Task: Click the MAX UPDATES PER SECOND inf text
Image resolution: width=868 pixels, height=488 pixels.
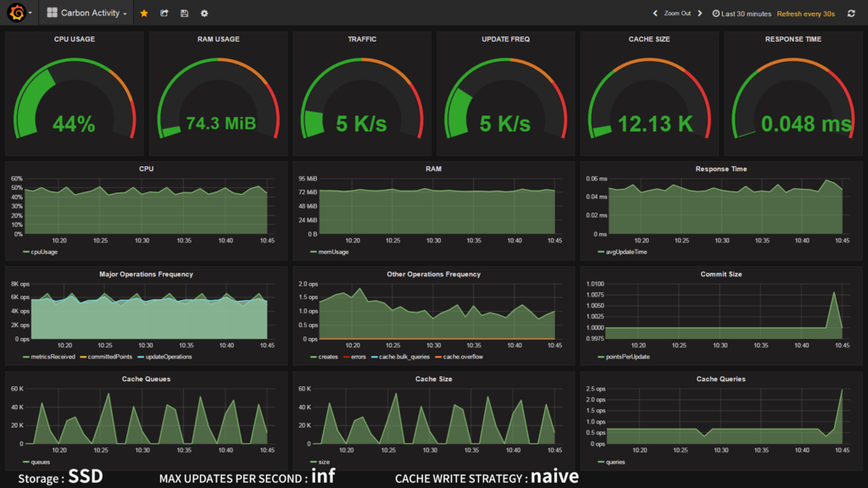Action: point(247,477)
